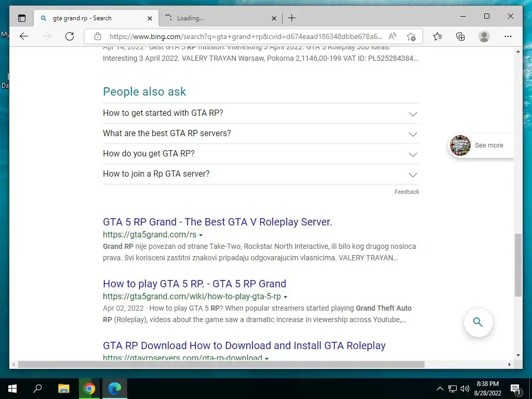Show hidden system tray icons

(x=440, y=389)
